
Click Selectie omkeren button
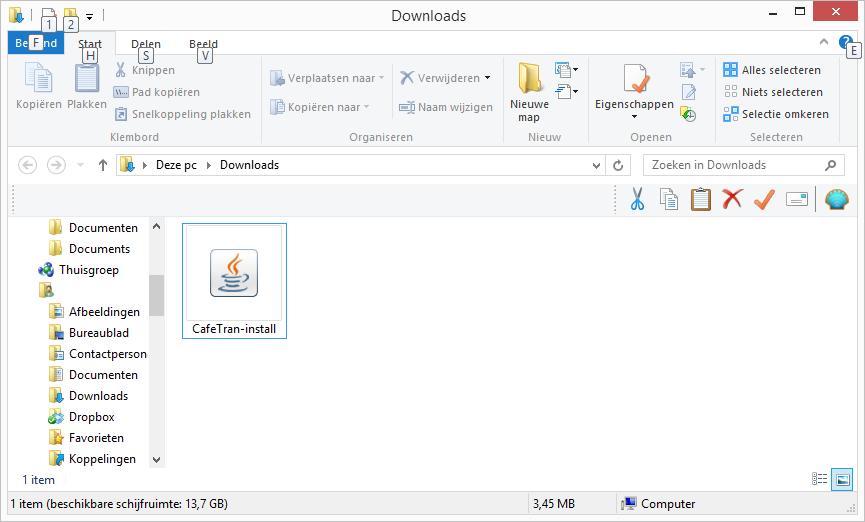pyautogui.click(x=775, y=114)
